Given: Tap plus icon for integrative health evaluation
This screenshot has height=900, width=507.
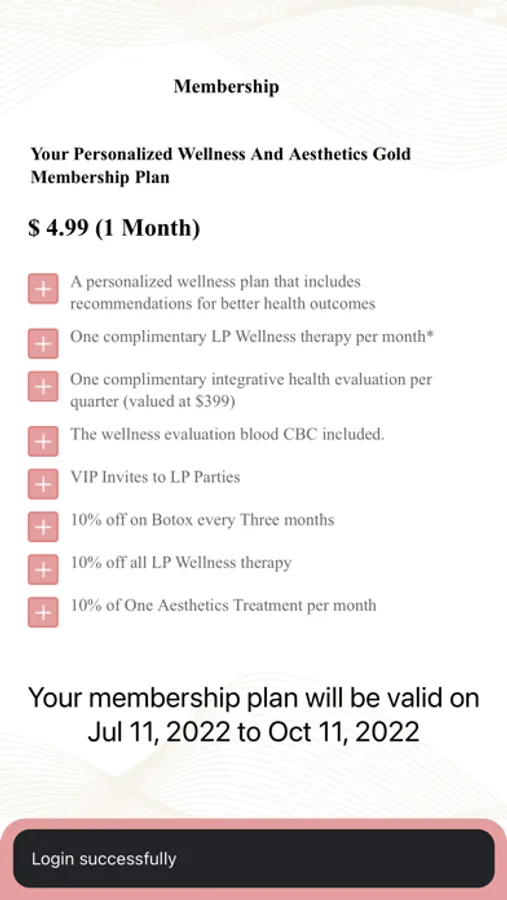Looking at the screenshot, I should (43, 386).
